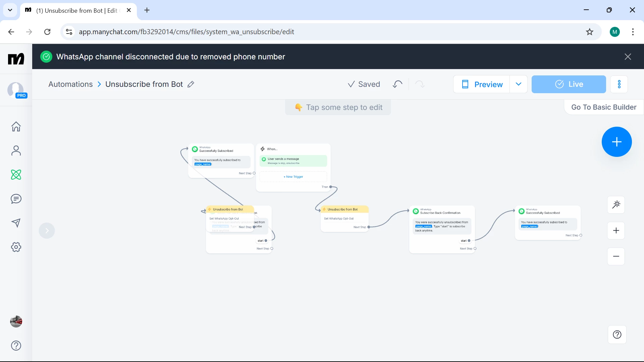The image size is (644, 362).
Task: Go back to Automations breadcrumb
Action: tap(70, 84)
